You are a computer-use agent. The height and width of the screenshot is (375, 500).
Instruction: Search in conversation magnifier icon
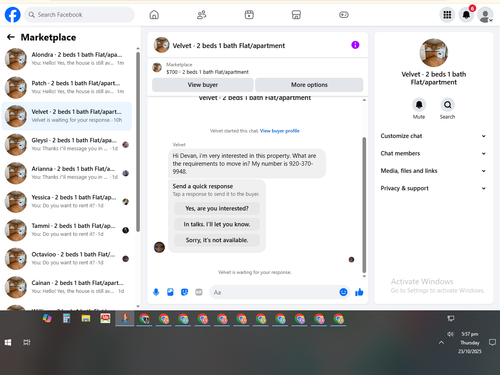point(447,105)
